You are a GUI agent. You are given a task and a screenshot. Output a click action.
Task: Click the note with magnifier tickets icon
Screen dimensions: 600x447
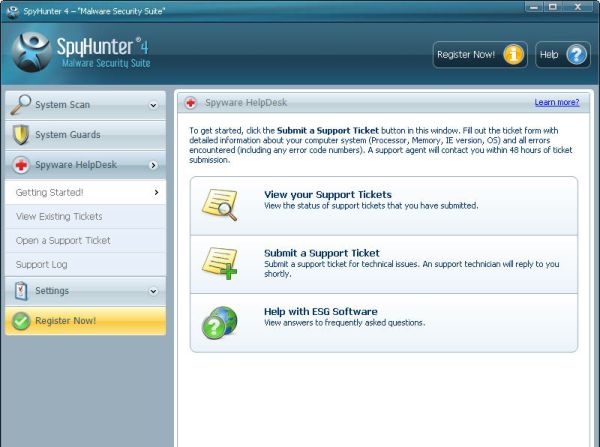coord(219,205)
